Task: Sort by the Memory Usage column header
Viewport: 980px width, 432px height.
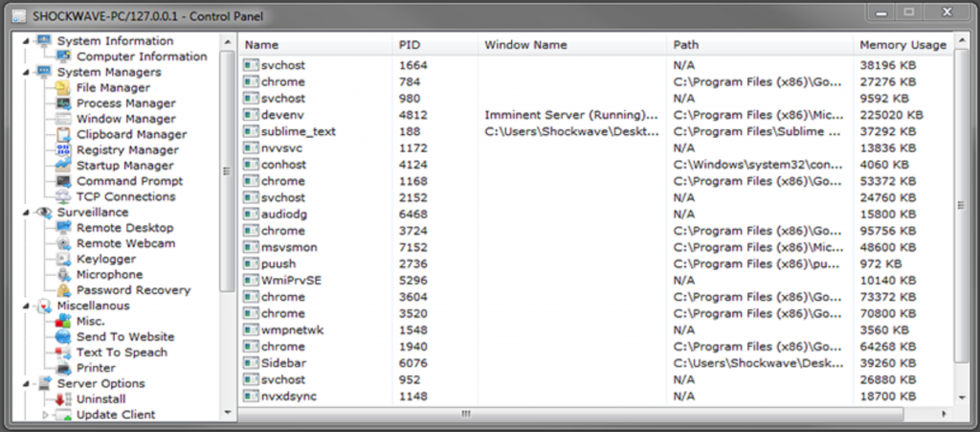Action: 903,45
